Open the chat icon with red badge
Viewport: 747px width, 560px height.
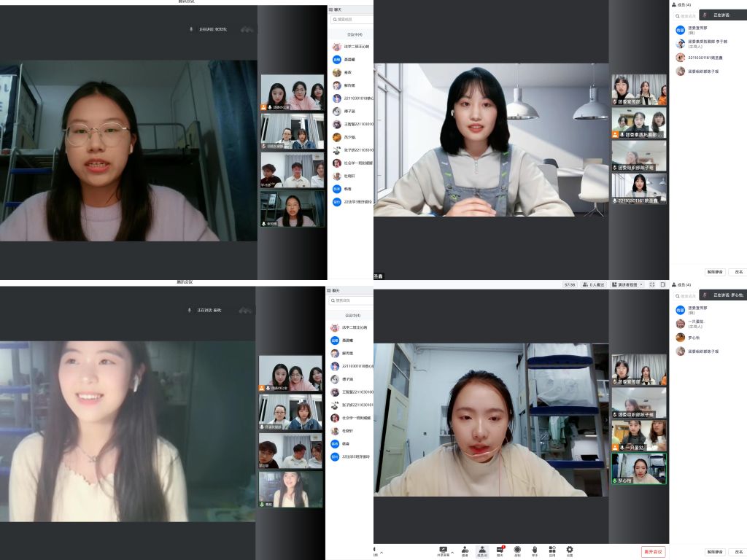click(x=500, y=551)
